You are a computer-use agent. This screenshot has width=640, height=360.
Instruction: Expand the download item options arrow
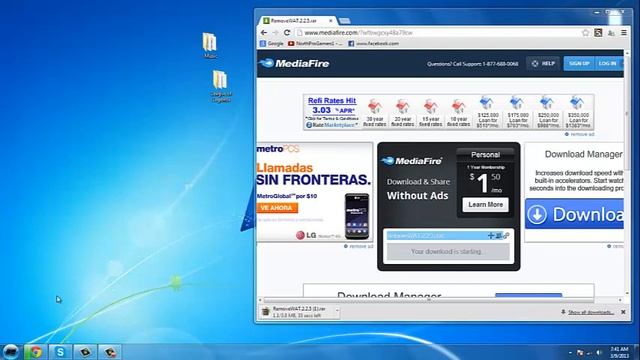(x=337, y=311)
